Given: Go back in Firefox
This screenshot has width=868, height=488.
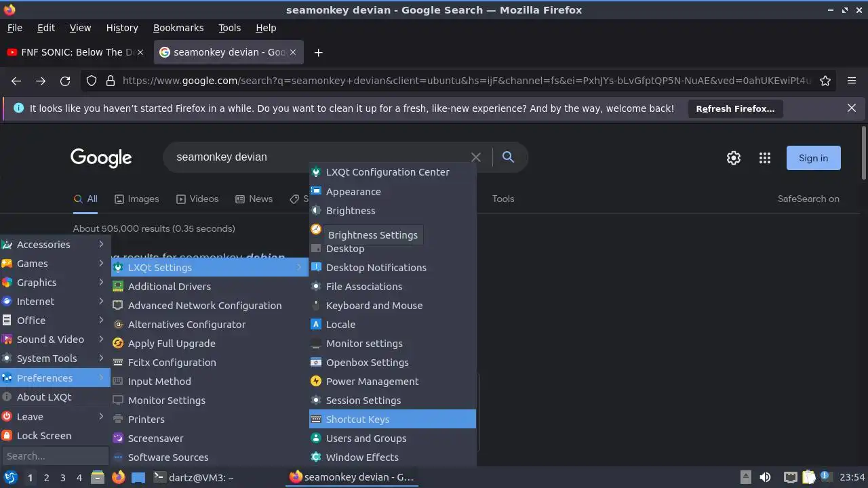Looking at the screenshot, I should (16, 81).
